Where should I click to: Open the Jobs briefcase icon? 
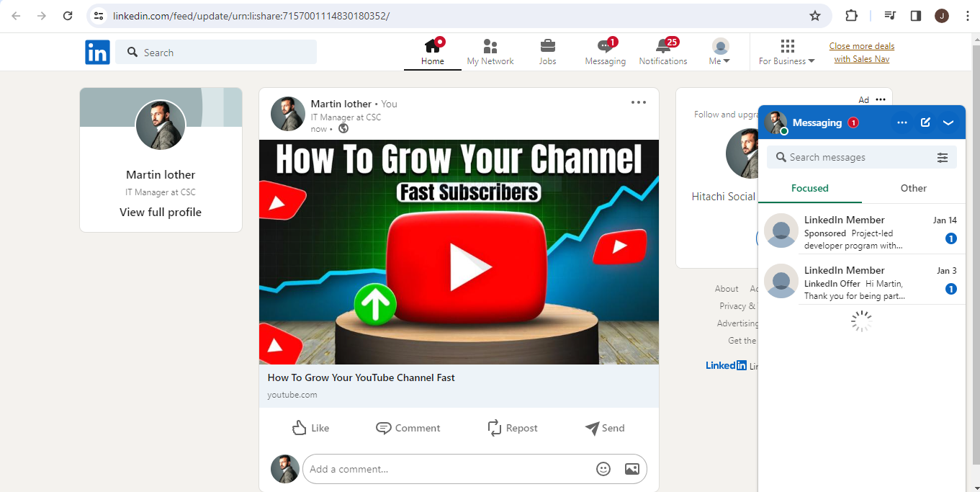[548, 52]
